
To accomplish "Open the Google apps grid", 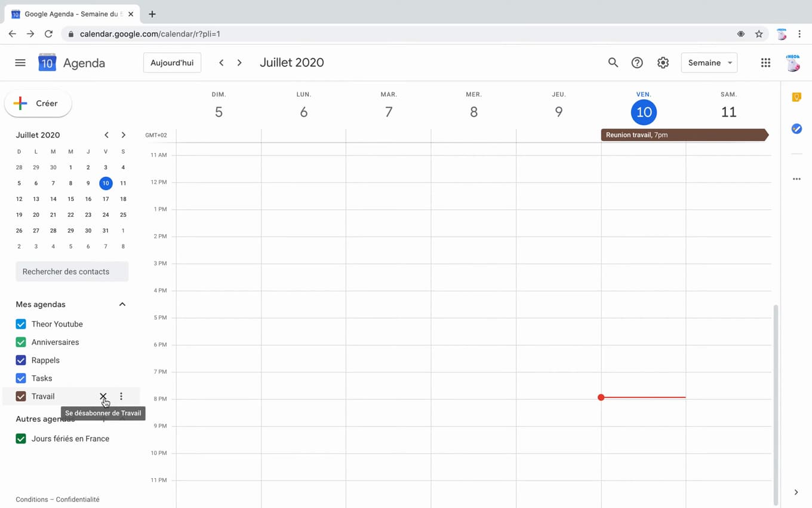I will coord(765,63).
